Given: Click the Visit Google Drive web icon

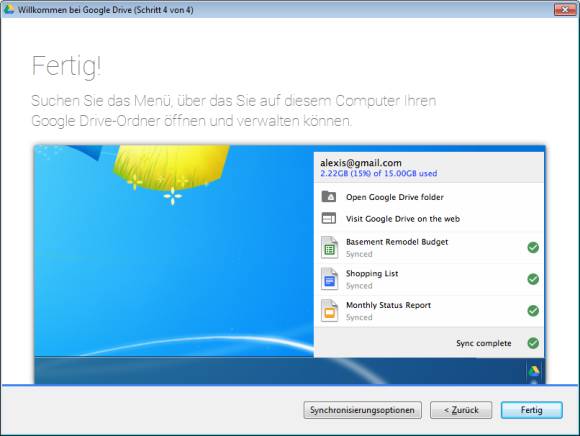Looking at the screenshot, I should [328, 218].
